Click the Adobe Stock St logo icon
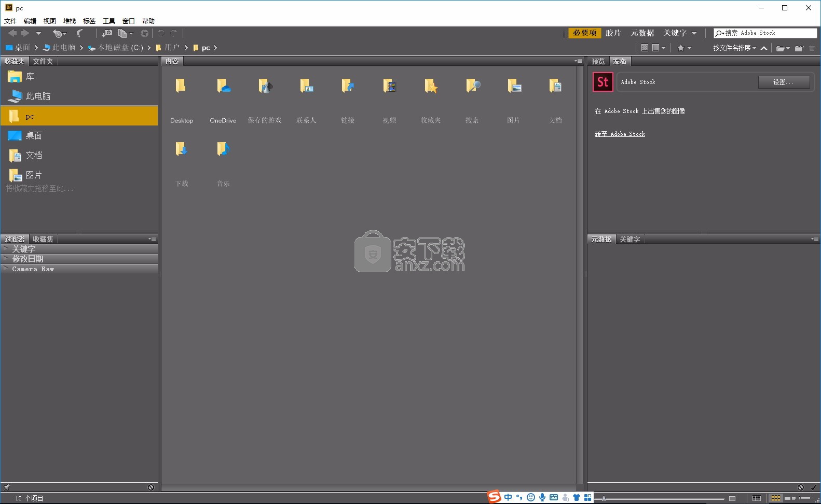This screenshot has width=821, height=504. pyautogui.click(x=603, y=82)
